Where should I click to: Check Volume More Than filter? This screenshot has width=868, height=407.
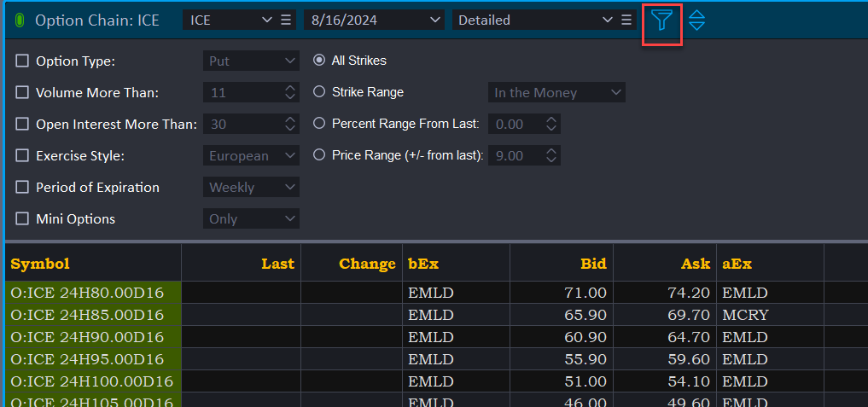coord(22,92)
